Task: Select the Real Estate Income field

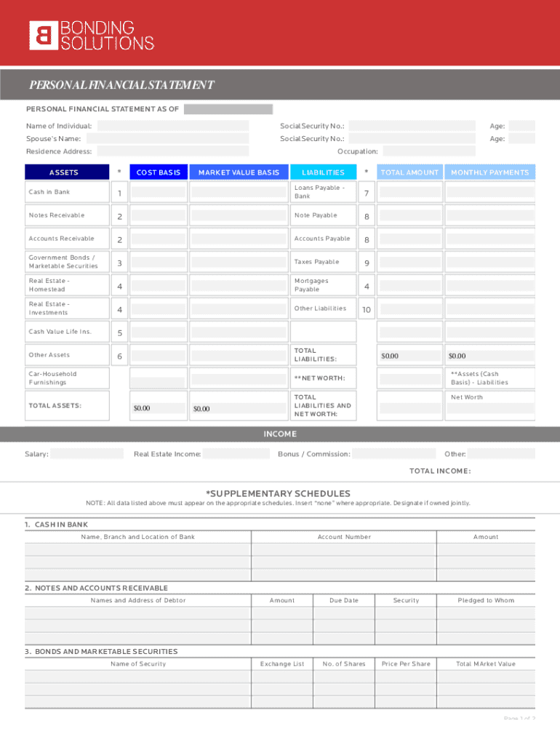Action: click(238, 454)
